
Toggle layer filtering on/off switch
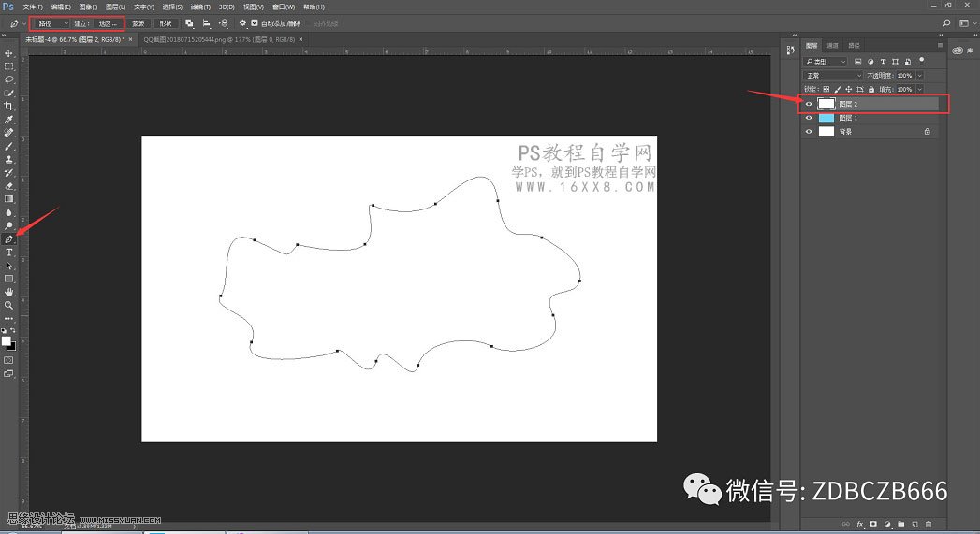922,61
